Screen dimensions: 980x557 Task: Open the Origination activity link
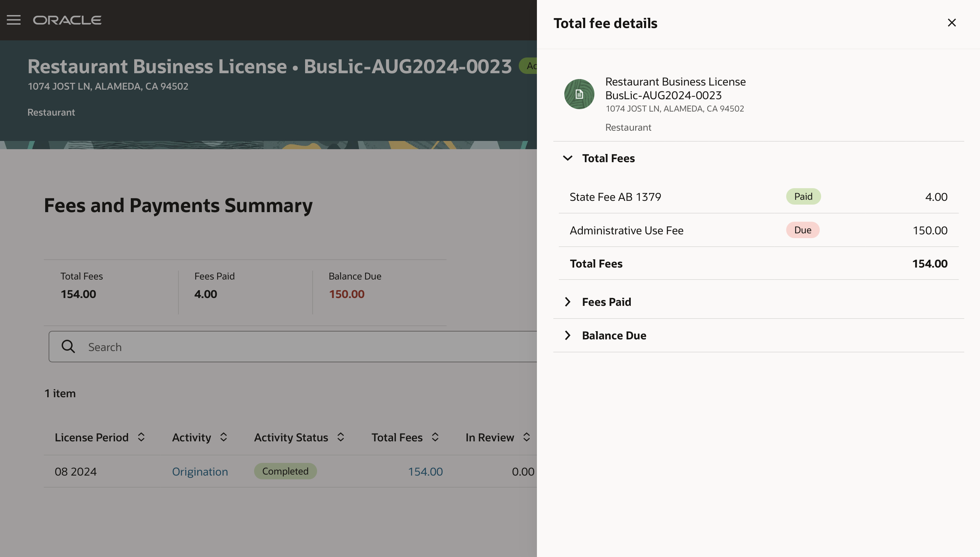point(200,471)
